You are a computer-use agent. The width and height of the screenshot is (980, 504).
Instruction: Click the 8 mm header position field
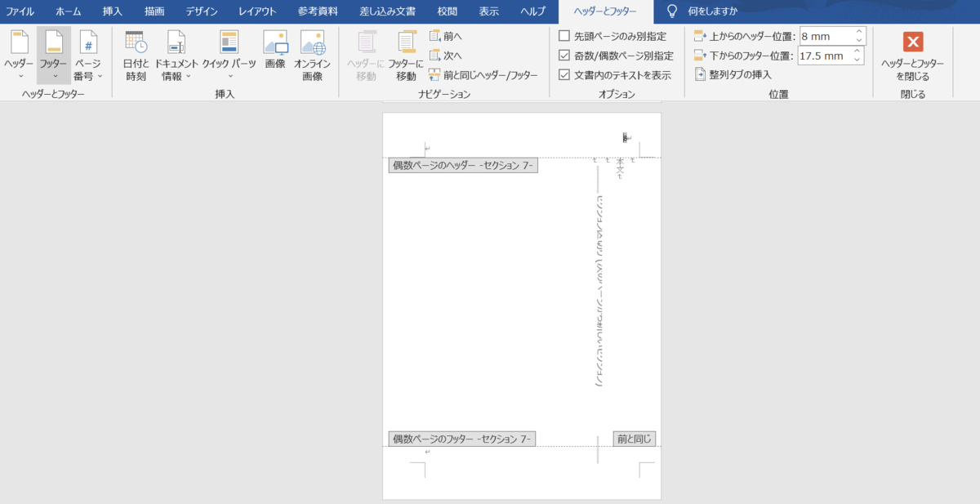[x=825, y=36]
